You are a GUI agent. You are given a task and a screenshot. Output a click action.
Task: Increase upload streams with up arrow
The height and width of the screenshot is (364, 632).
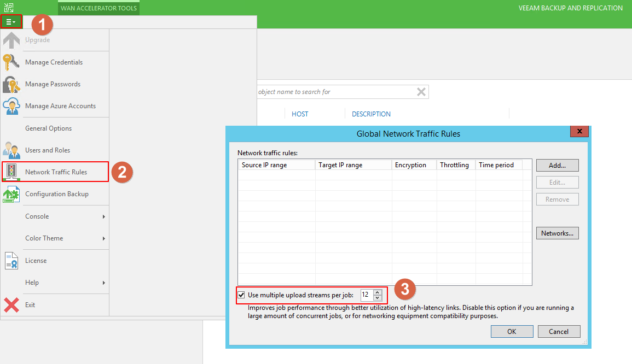[x=378, y=292]
